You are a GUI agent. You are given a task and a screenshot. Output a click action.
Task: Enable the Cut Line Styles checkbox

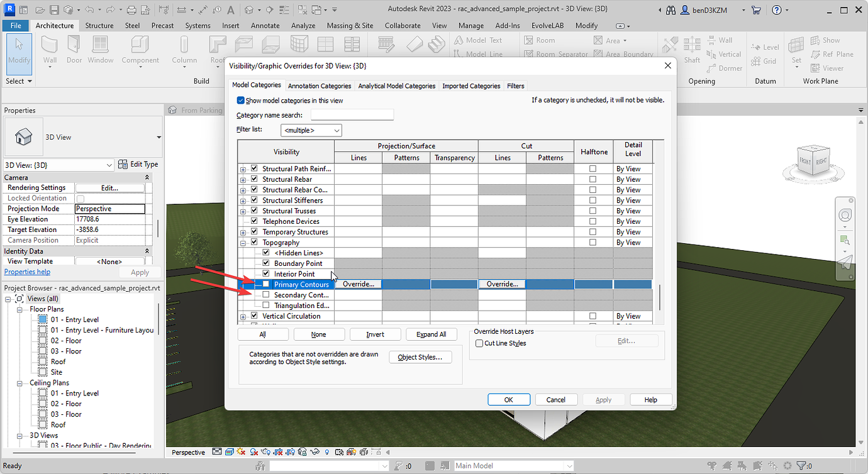(x=479, y=343)
